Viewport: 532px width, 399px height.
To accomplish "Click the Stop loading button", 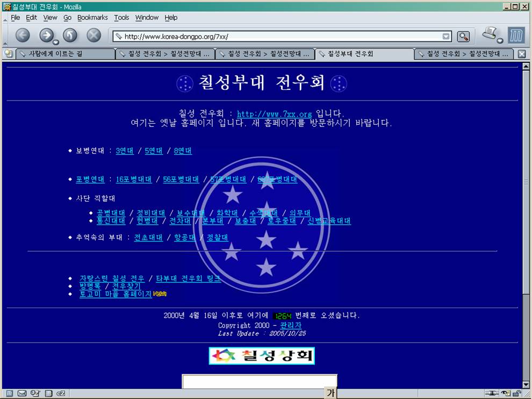I will pyautogui.click(x=94, y=36).
